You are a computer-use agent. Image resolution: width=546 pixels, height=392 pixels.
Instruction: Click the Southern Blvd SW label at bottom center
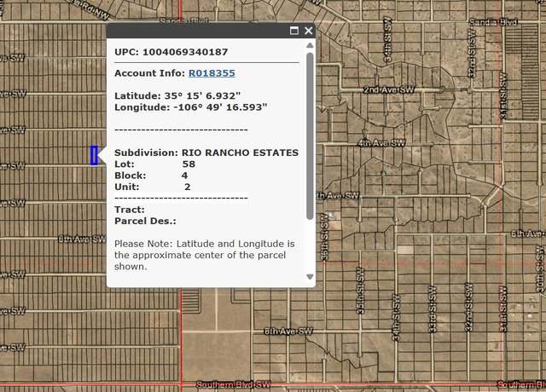point(233,384)
